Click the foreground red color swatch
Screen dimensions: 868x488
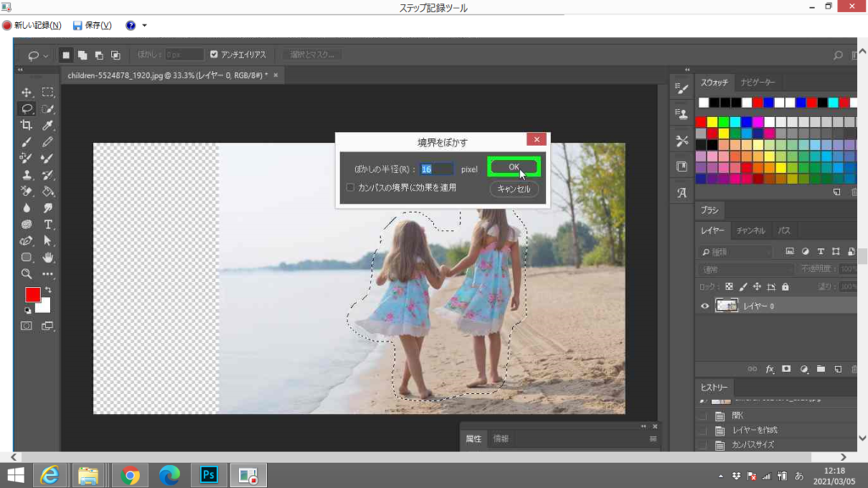click(x=33, y=295)
